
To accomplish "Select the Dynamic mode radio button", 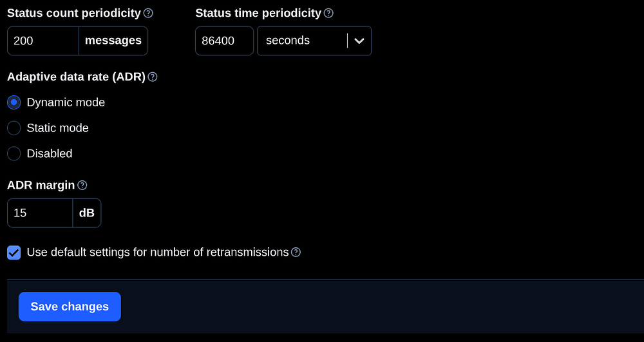I will tap(14, 102).
